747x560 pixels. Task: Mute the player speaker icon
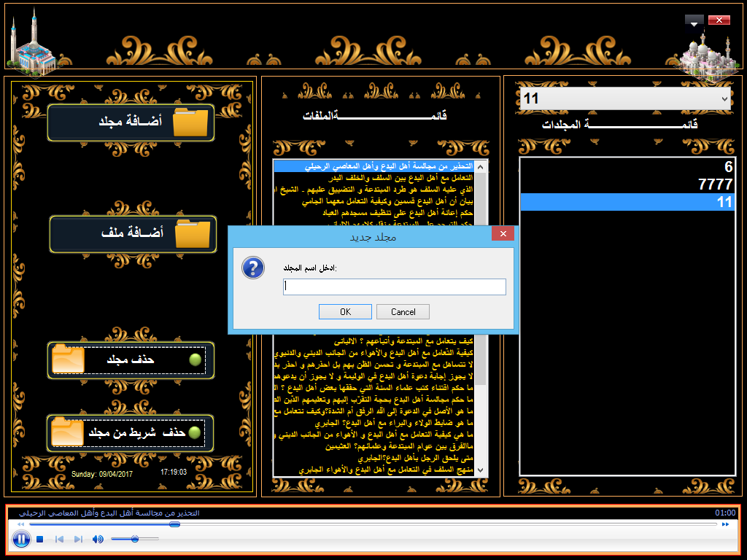(98, 540)
